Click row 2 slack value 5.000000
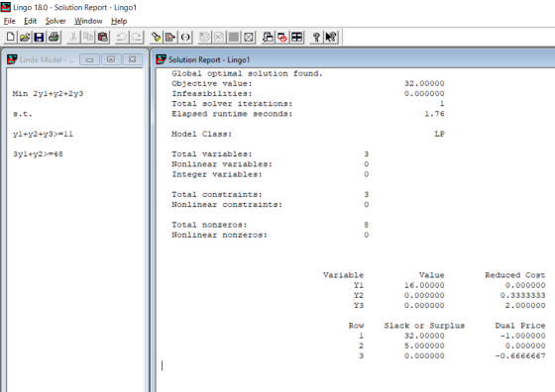Screen dimensions: 555x392 (424, 345)
